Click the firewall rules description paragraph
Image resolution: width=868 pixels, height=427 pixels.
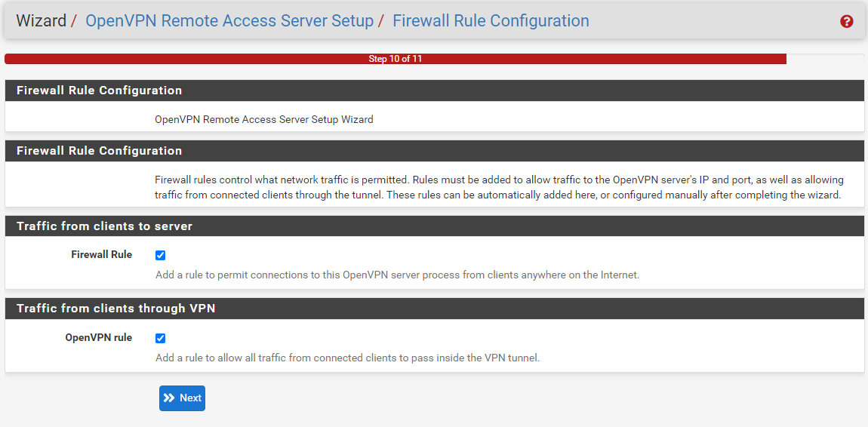(x=499, y=188)
